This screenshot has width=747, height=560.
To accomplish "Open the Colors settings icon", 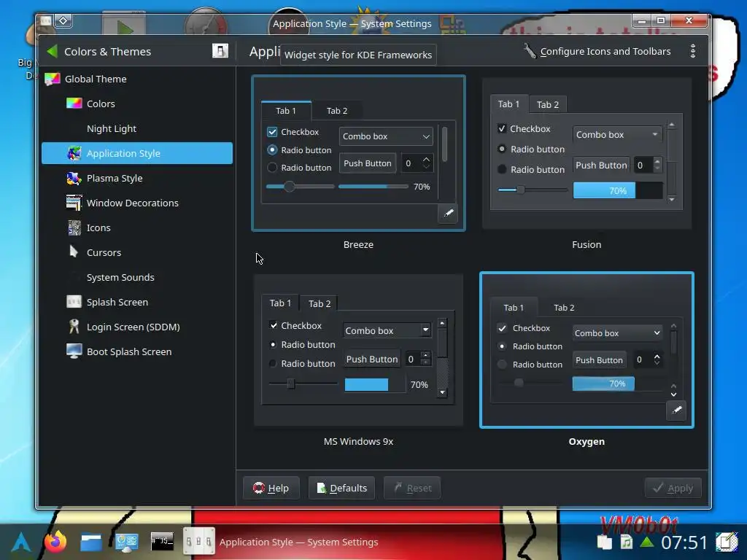I will pos(74,104).
